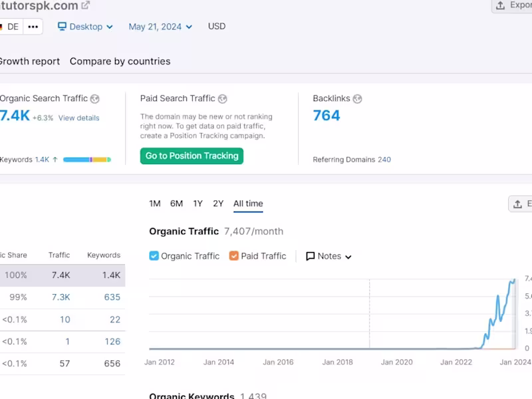
Task: Switch to the Compare by countries tab
Action: pos(120,61)
